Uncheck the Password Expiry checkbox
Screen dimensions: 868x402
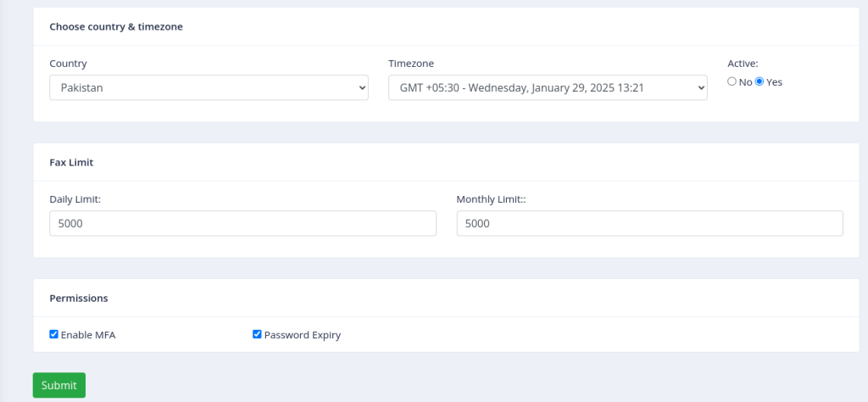[257, 334]
